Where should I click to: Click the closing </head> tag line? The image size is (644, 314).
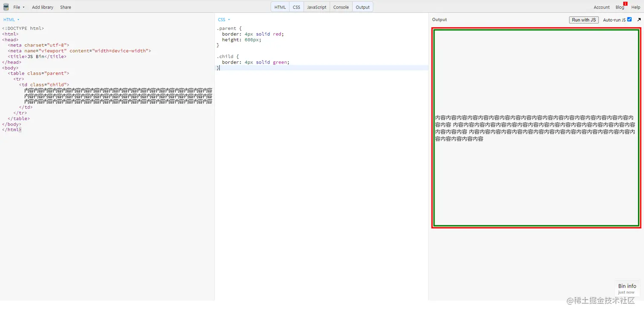(11, 62)
